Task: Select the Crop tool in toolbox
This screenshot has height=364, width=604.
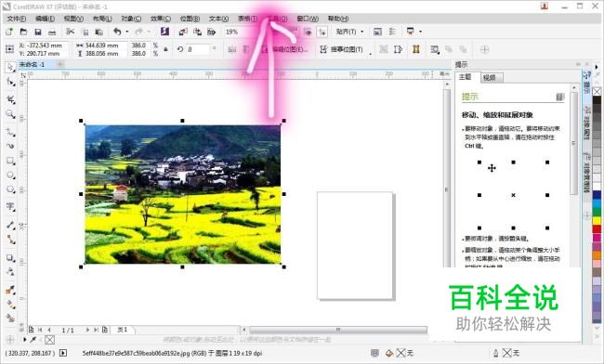Action: tap(10, 99)
